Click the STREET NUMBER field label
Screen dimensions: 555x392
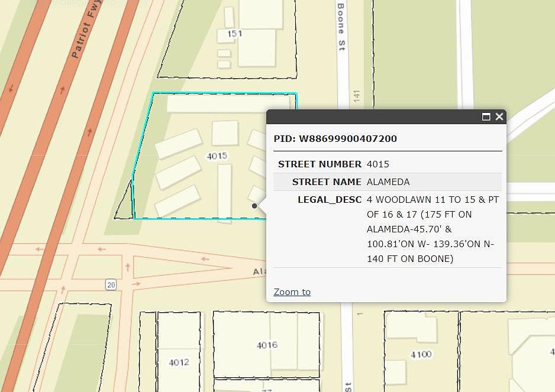coord(320,164)
